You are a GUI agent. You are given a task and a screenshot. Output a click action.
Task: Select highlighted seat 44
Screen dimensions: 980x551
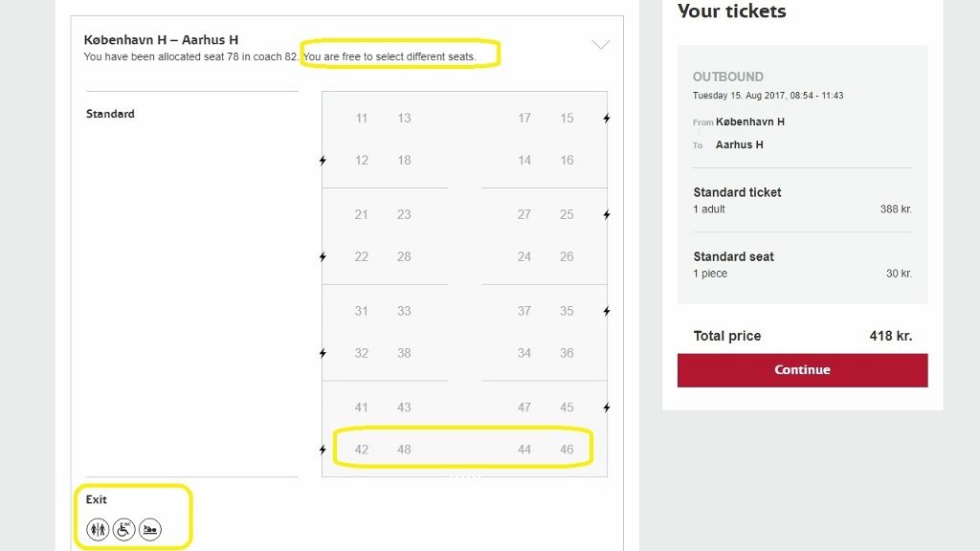(524, 449)
